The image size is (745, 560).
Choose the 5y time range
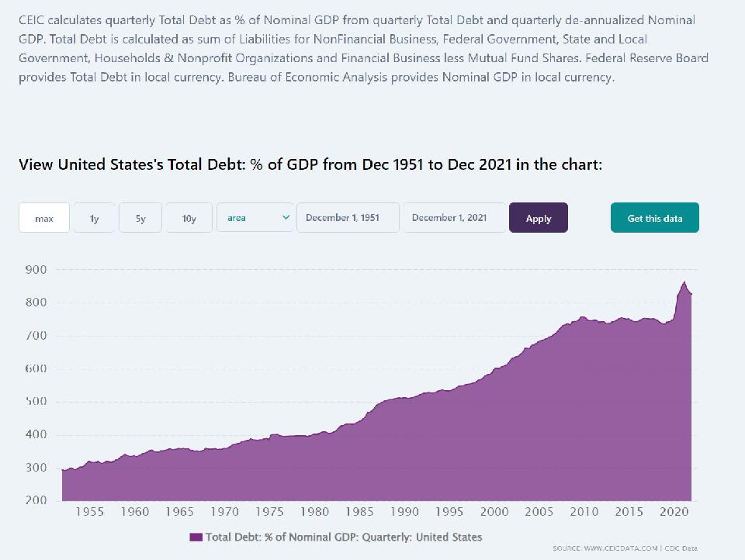[140, 218]
